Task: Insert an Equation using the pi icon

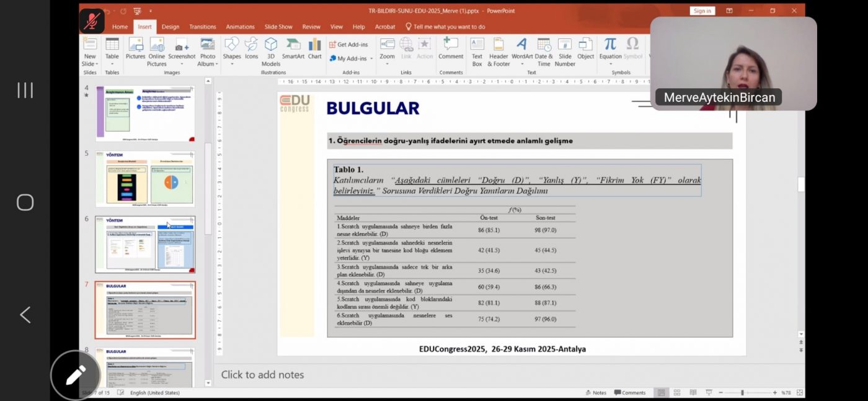Action: point(610,48)
